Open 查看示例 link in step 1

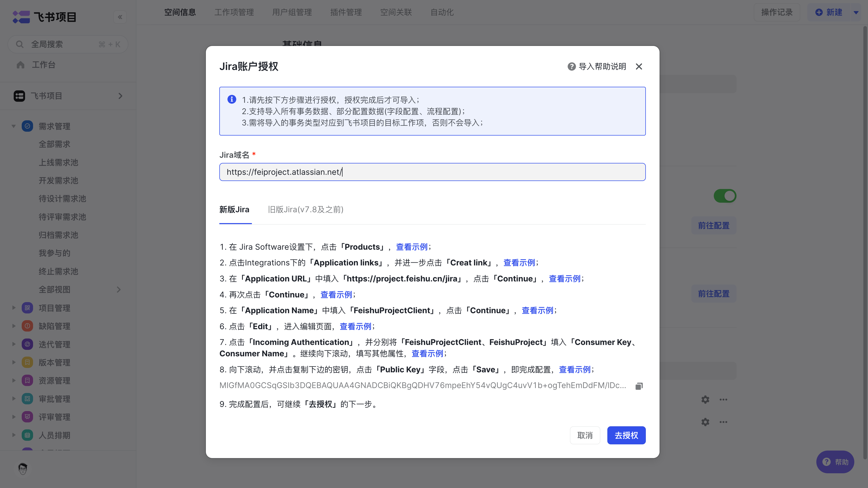tap(412, 247)
